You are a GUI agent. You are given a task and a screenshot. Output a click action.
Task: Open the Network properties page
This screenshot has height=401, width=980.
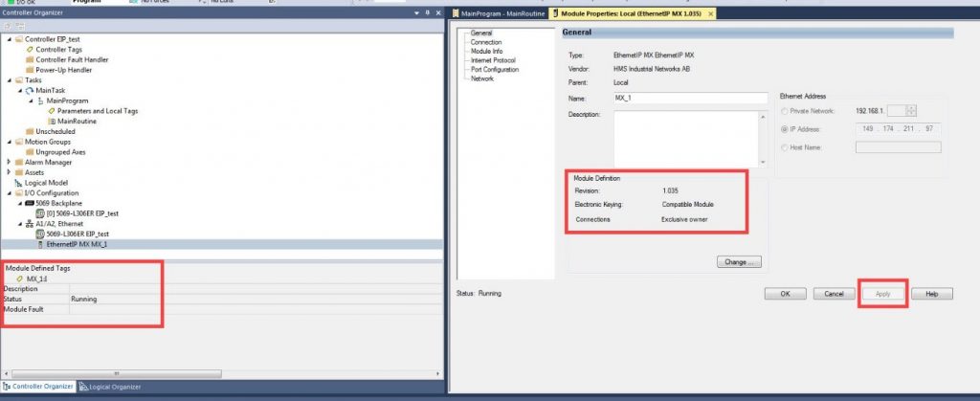point(482,78)
